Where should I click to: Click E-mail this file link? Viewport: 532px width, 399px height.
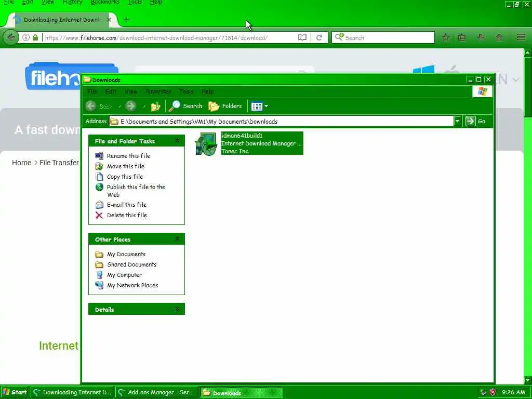[x=127, y=205]
